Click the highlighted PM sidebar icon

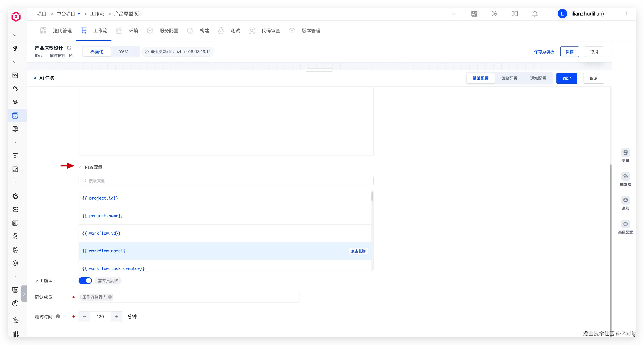click(x=15, y=115)
